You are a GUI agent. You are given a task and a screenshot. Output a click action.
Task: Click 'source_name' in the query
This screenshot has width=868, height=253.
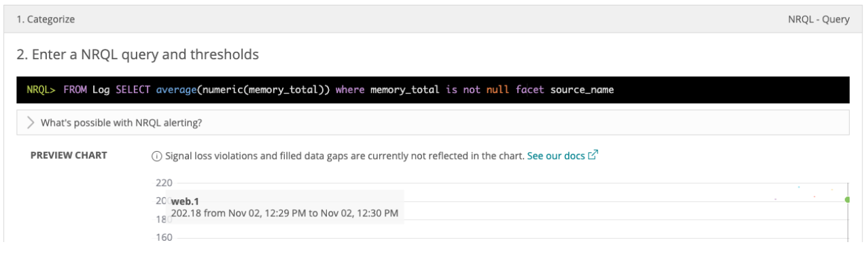[582, 90]
